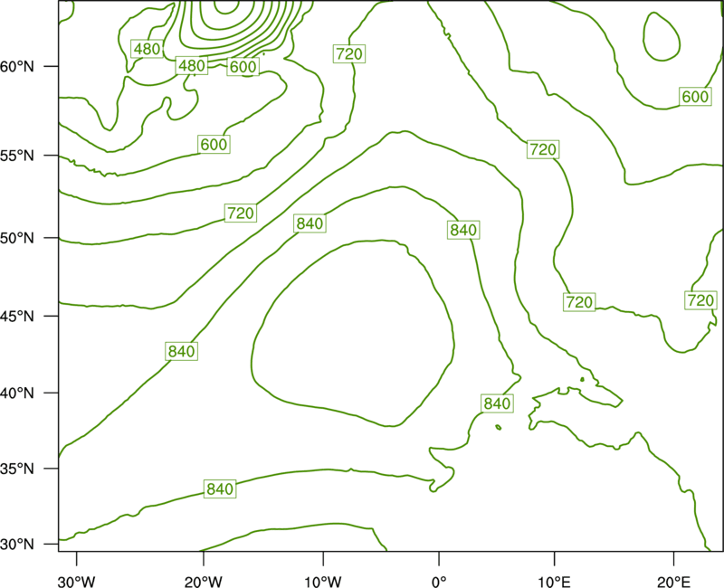Select the 50°N latitude axis label

17,238
